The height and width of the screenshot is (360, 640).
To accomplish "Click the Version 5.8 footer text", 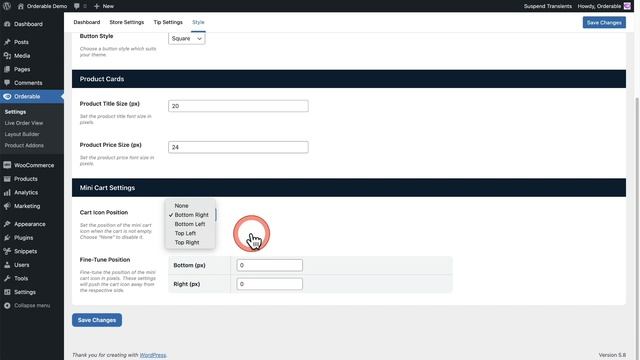I will click(612, 355).
